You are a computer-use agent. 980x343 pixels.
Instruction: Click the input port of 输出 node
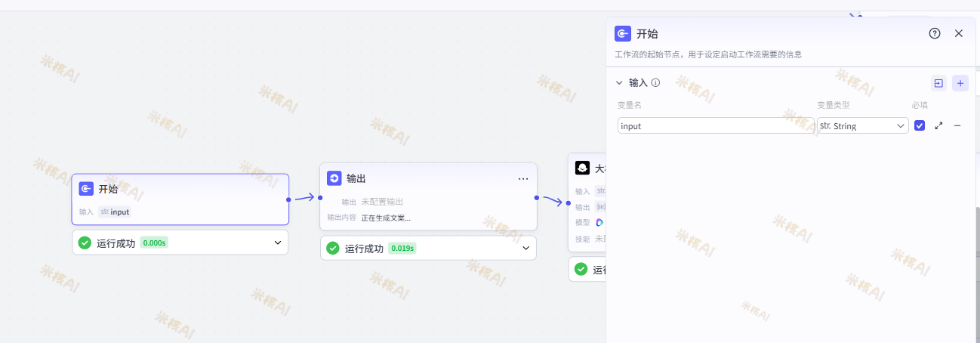tap(320, 198)
